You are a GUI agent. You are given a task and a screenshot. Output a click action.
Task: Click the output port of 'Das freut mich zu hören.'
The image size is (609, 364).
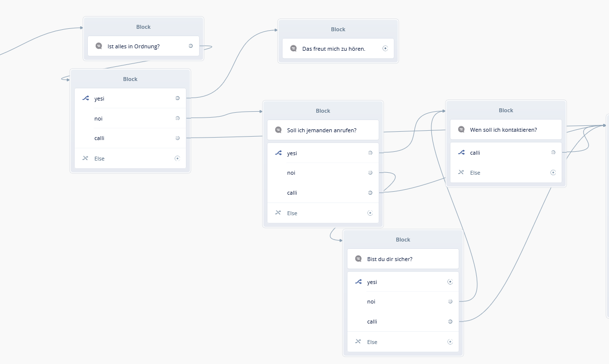tap(385, 48)
